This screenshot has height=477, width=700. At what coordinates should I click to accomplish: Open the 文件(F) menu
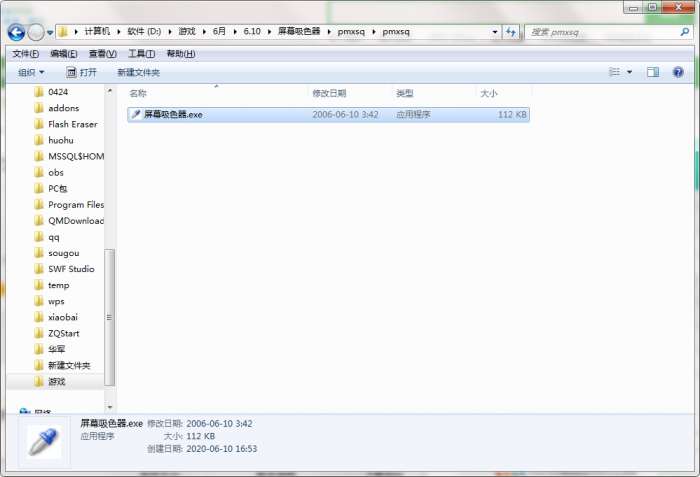tap(25, 54)
